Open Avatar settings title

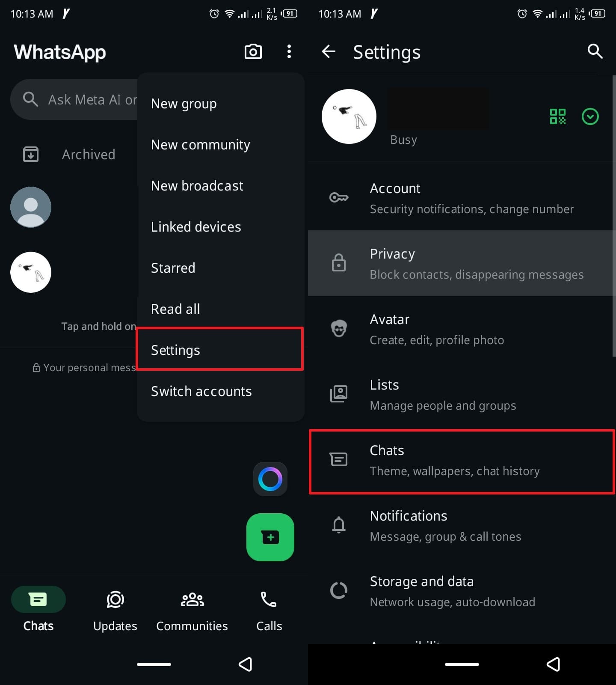tap(390, 319)
